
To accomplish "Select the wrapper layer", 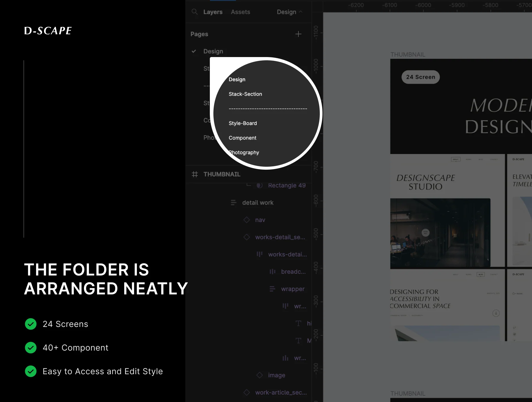I will pyautogui.click(x=293, y=289).
